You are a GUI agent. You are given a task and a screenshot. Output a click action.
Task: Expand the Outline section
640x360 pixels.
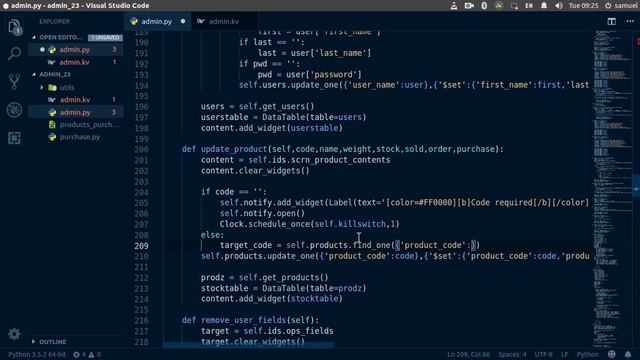pyautogui.click(x=53, y=342)
